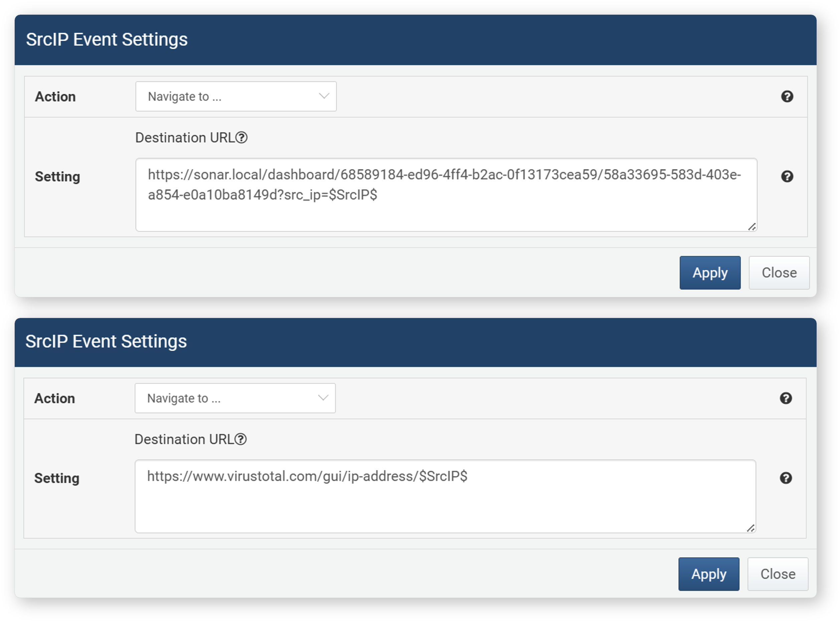Click the Destination URL label above VirusTotal URL
Viewport: 840px width, 621px height.
(x=184, y=439)
